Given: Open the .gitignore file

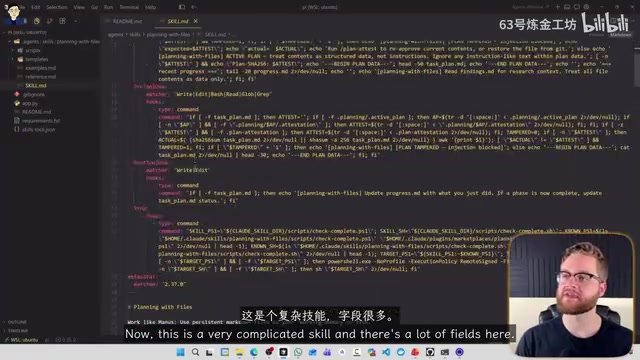Looking at the screenshot, I should pyautogui.click(x=33, y=94).
